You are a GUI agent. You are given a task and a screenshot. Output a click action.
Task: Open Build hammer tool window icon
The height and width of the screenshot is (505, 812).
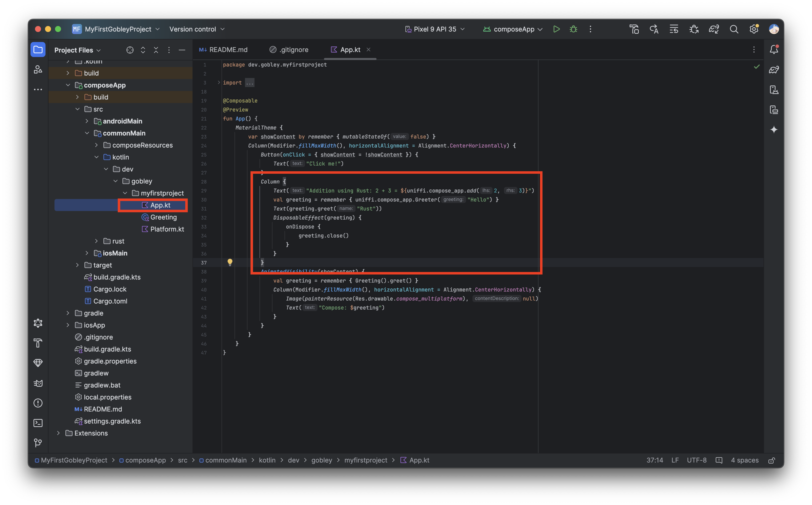pyautogui.click(x=38, y=343)
